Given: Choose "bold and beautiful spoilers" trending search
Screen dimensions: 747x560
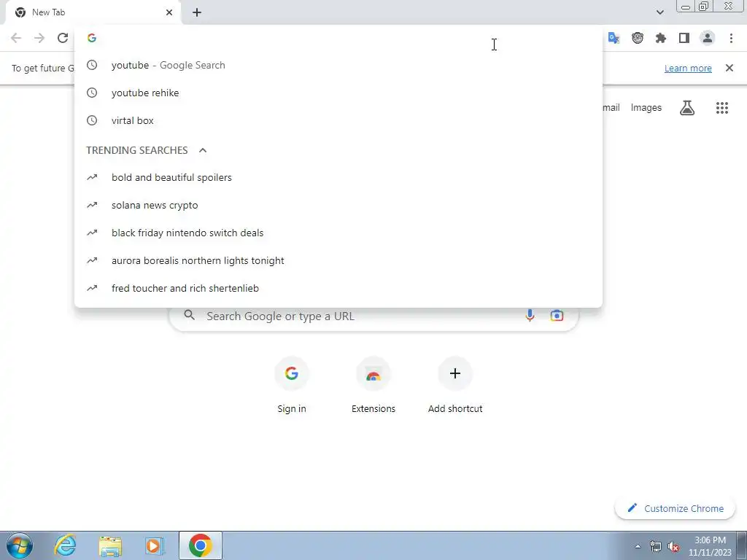Looking at the screenshot, I should coord(338,178).
